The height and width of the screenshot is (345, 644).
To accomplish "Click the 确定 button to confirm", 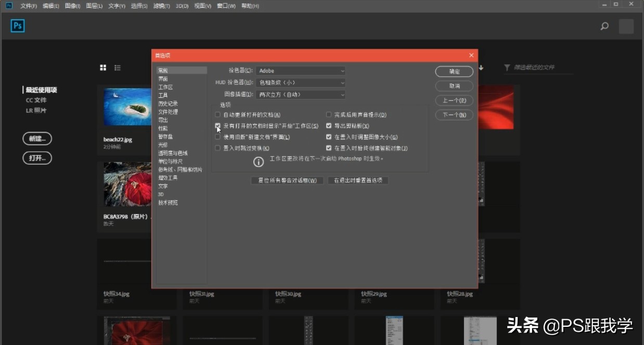I will point(453,71).
